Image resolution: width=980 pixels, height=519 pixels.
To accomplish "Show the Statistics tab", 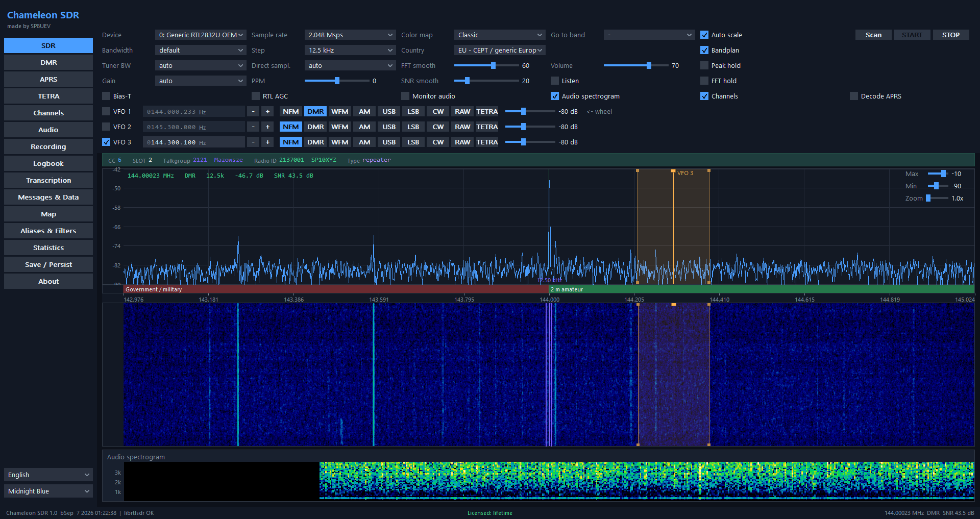I will pyautogui.click(x=48, y=248).
